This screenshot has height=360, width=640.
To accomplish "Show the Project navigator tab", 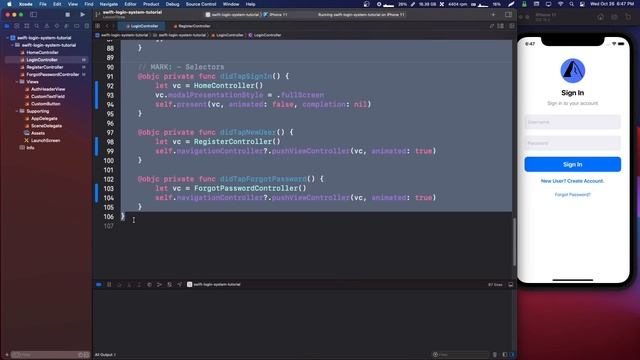I will click(7, 26).
